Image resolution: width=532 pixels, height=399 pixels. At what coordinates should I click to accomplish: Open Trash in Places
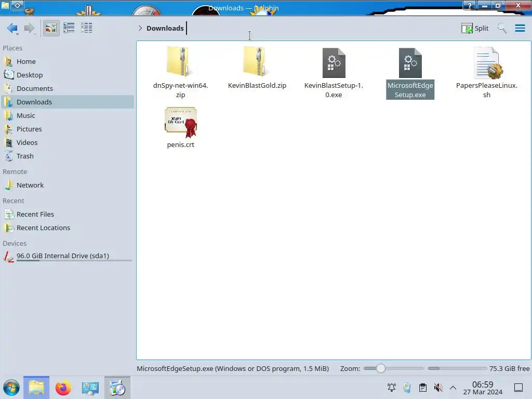(67, 156)
